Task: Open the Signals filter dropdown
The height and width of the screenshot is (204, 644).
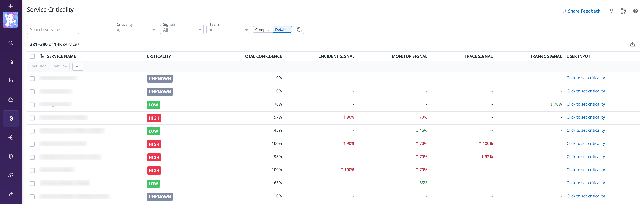Action: [182, 30]
